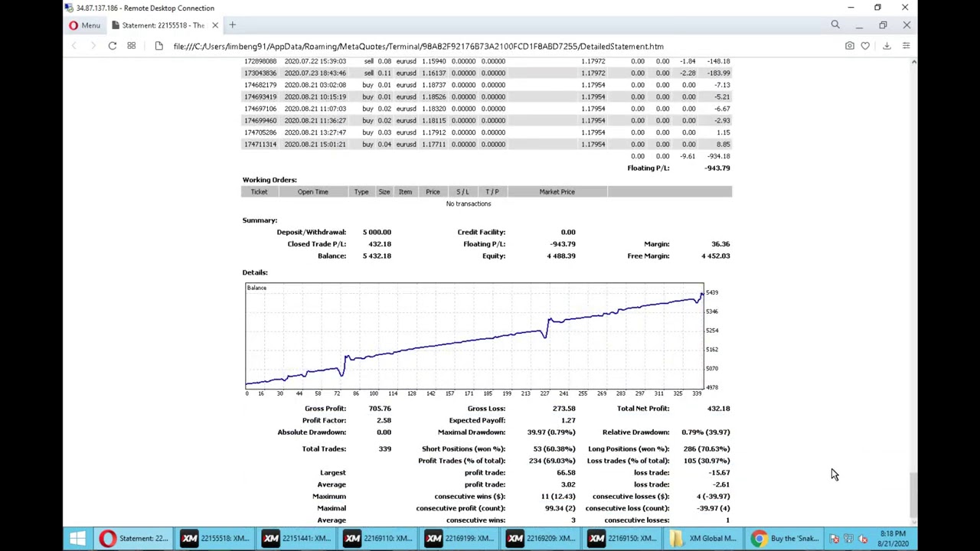
Task: Open the 22155518: XM taskbar window
Action: (x=216, y=539)
